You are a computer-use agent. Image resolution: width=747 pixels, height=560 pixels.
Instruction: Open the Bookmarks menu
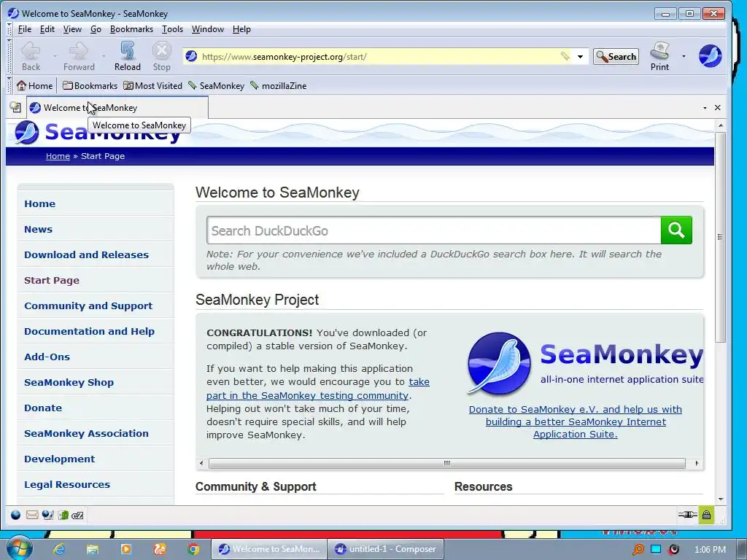click(131, 29)
